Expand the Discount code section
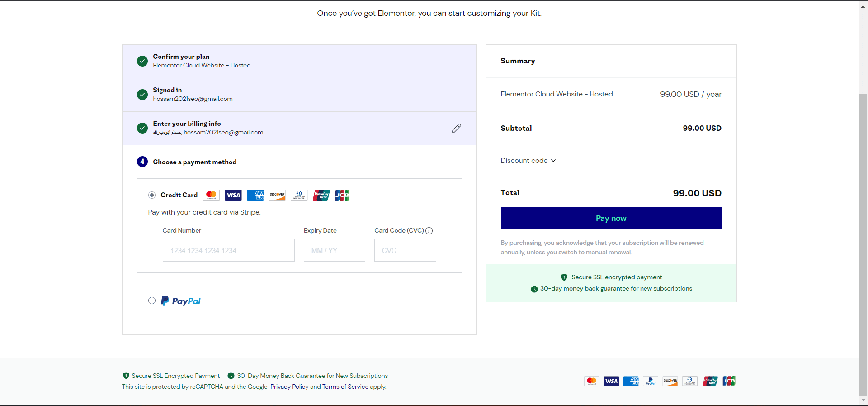The width and height of the screenshot is (868, 406). (x=528, y=161)
